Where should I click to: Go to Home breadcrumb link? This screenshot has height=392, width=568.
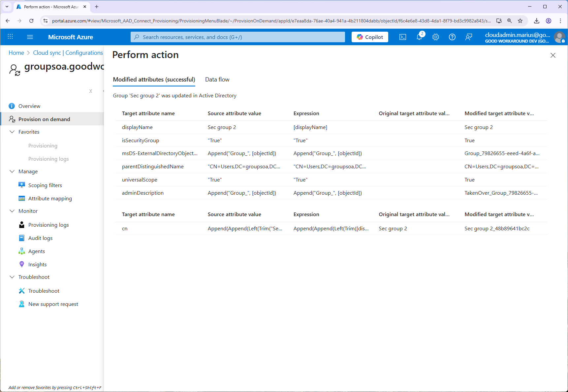16,53
